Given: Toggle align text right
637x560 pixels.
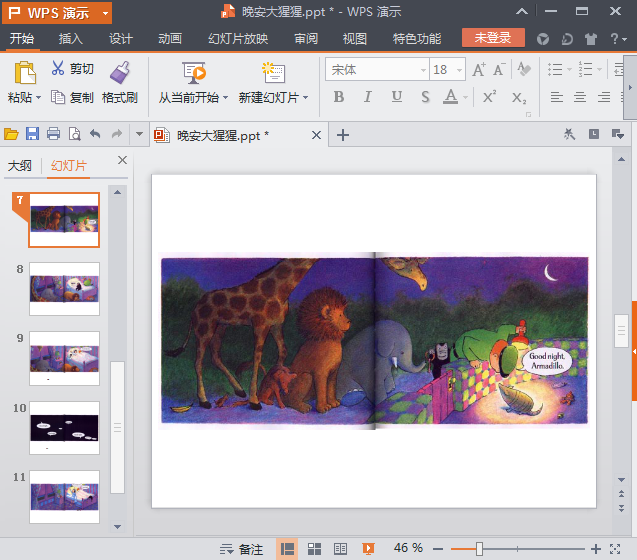Looking at the screenshot, I should click(604, 97).
